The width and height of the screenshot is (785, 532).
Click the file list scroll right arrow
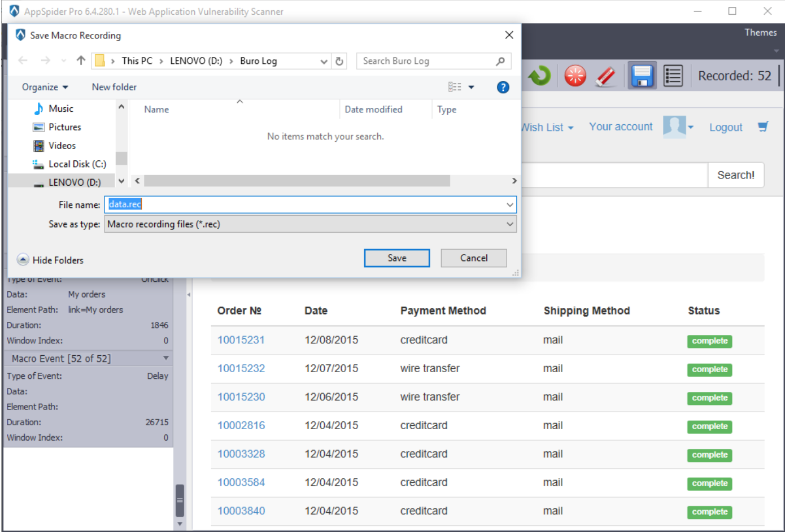click(514, 181)
